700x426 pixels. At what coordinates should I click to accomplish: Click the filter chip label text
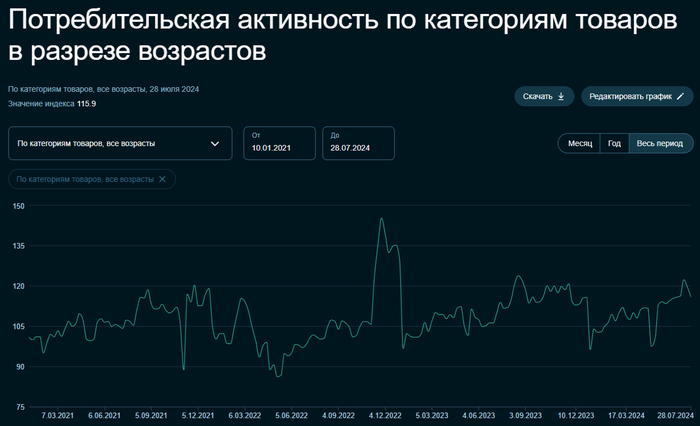(x=86, y=179)
